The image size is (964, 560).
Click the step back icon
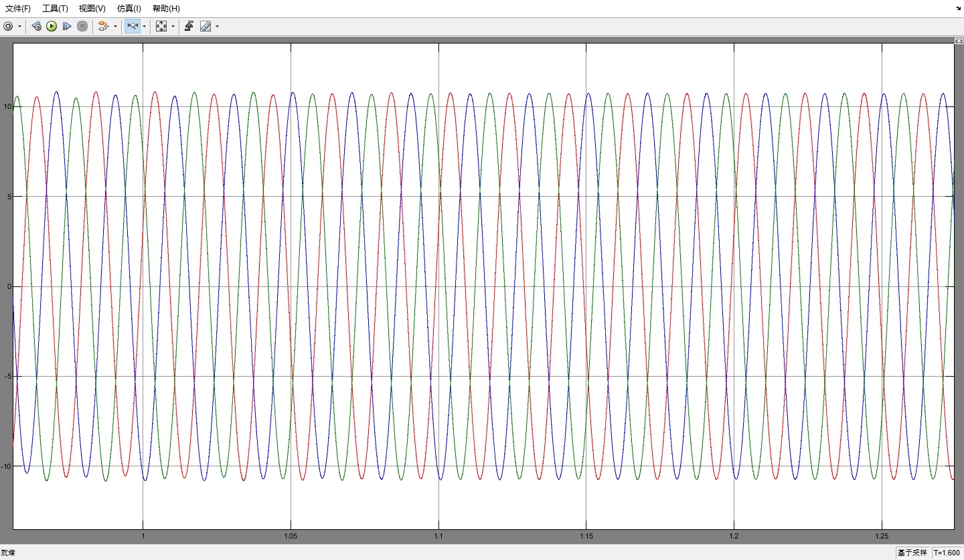click(x=37, y=26)
